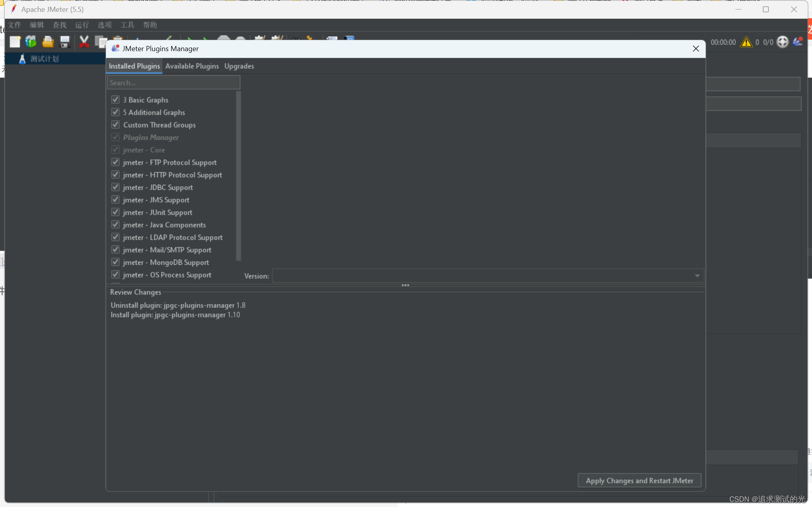
Task: Uncheck Custom Thread Groups checkbox
Action: pos(115,124)
